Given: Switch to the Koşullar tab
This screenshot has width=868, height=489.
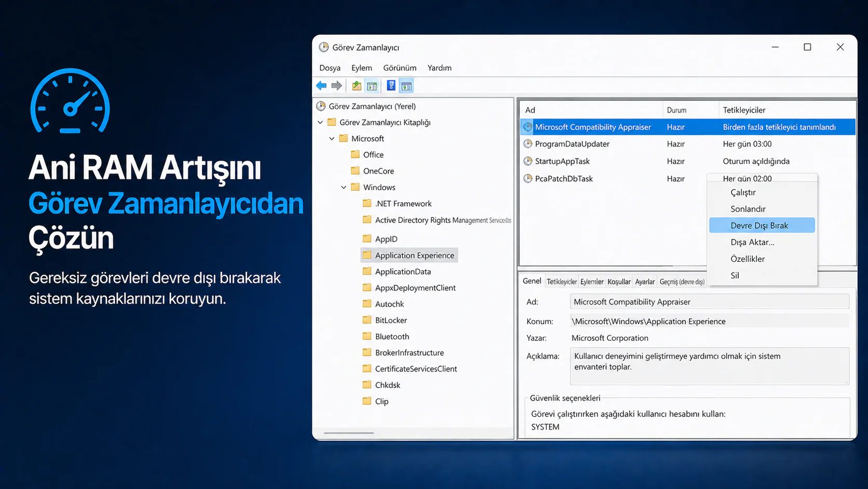Looking at the screenshot, I should coord(619,282).
